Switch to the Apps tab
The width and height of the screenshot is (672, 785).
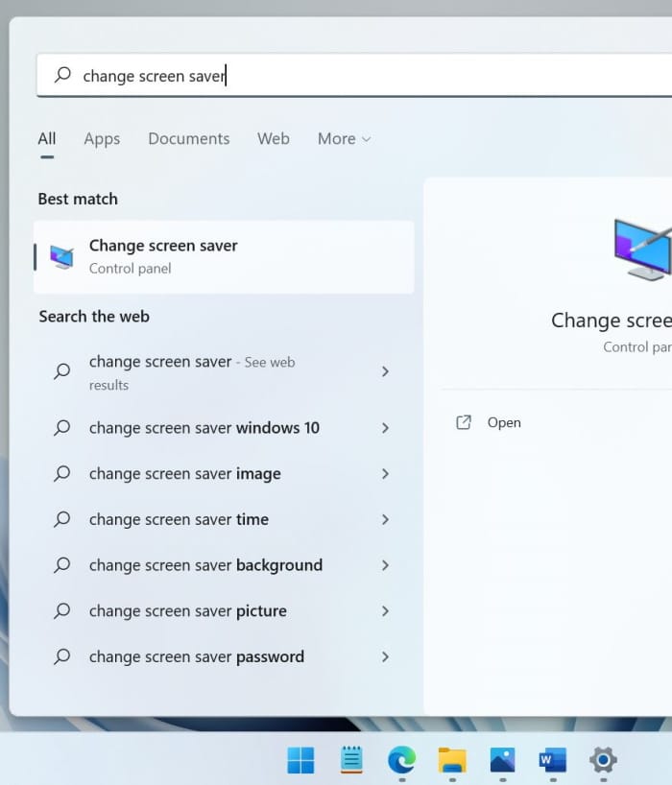102,139
